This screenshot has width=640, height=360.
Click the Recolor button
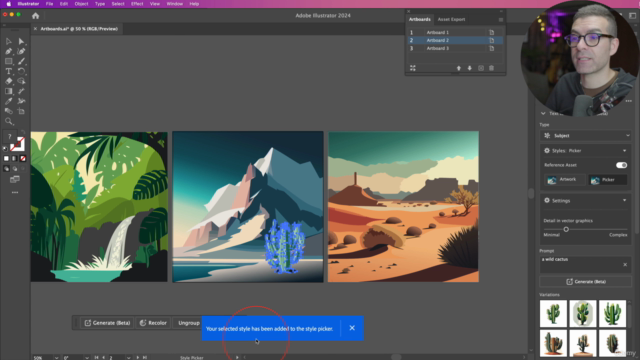coord(153,323)
